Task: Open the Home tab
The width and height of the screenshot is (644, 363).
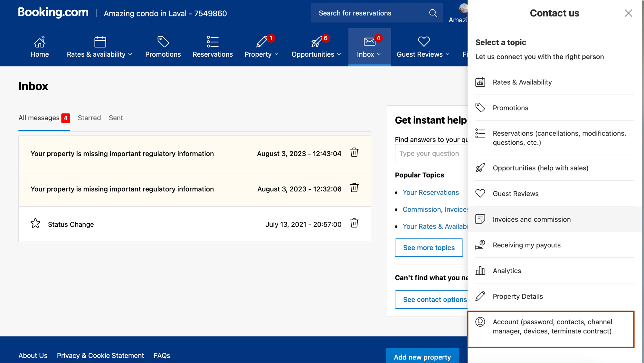Action: point(39,47)
